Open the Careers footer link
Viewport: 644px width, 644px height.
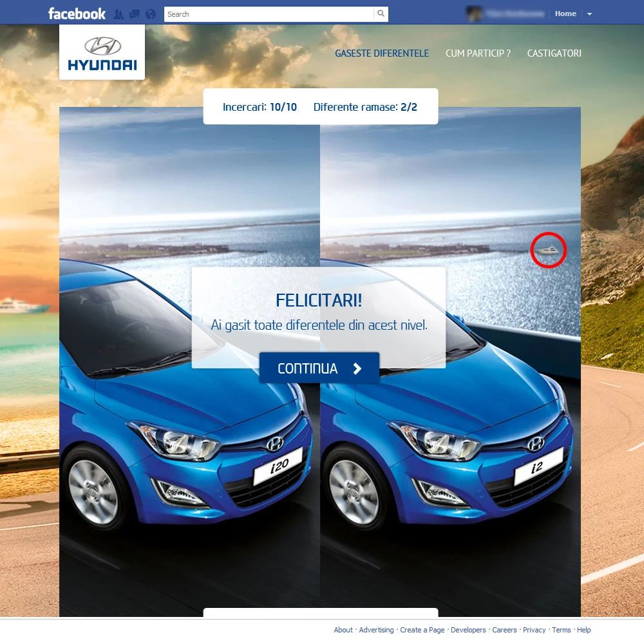[504, 630]
